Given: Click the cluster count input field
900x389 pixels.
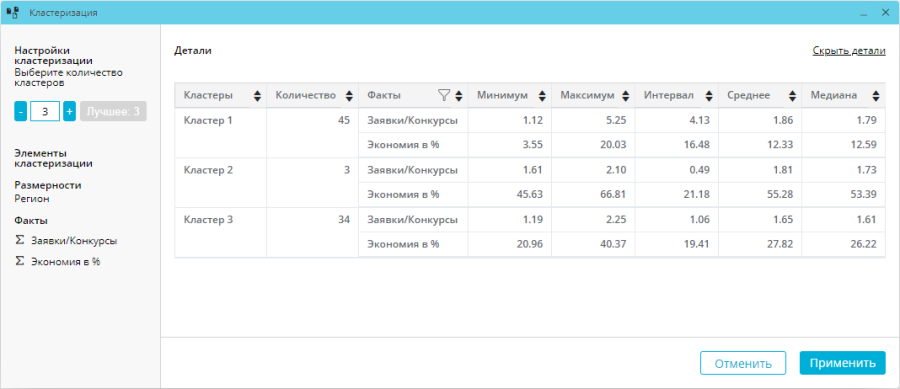Looking at the screenshot, I should pos(45,112).
